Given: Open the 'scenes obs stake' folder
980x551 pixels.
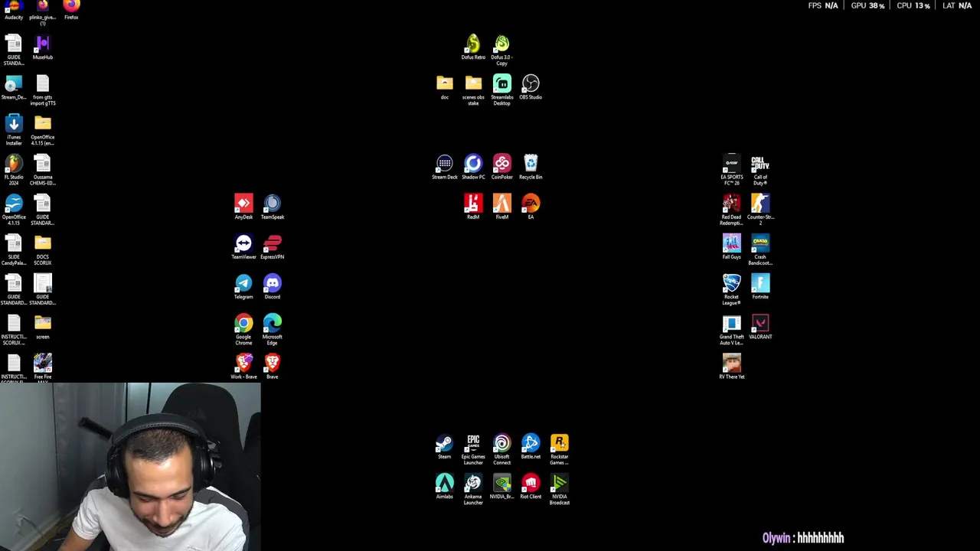Looking at the screenshot, I should click(473, 90).
